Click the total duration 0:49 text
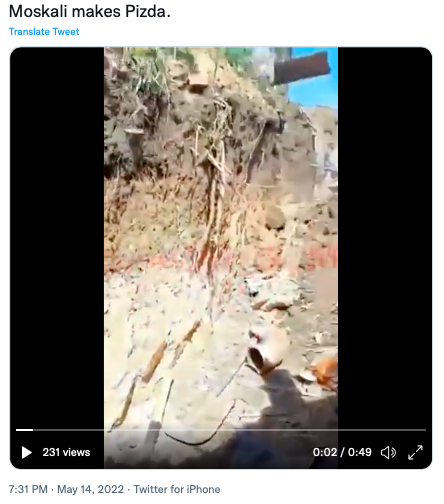This screenshot has width=444, height=504. (360, 452)
